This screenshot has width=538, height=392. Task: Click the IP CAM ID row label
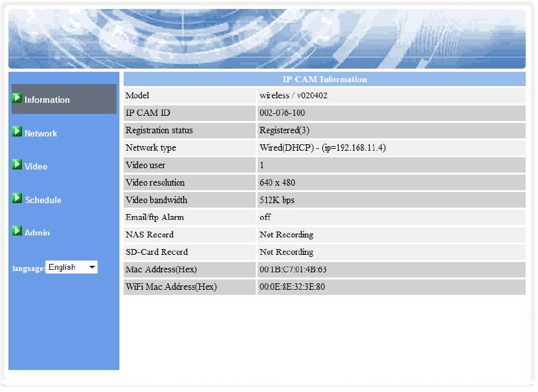point(148,113)
